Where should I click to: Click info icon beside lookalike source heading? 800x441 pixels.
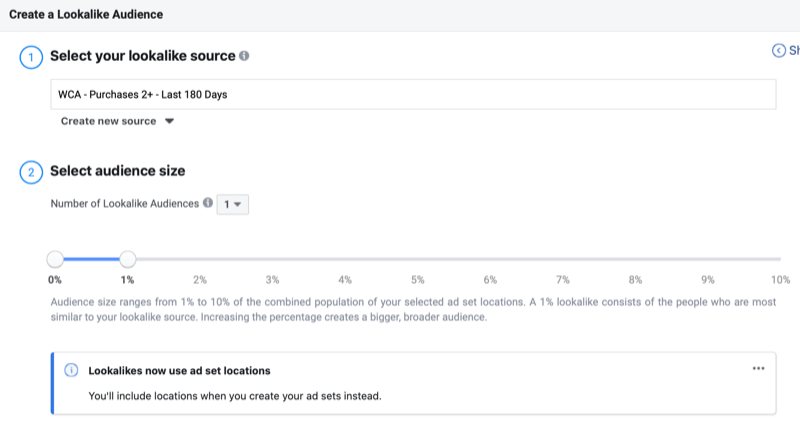[244, 56]
